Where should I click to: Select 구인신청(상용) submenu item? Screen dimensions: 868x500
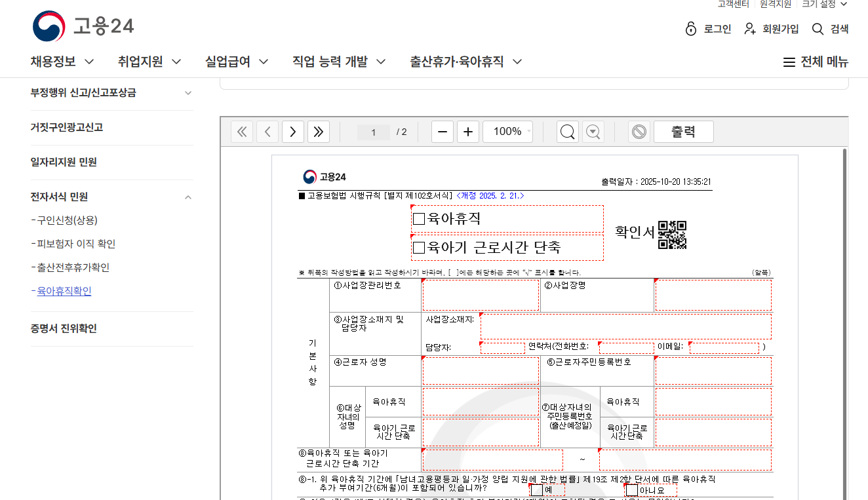click(67, 220)
